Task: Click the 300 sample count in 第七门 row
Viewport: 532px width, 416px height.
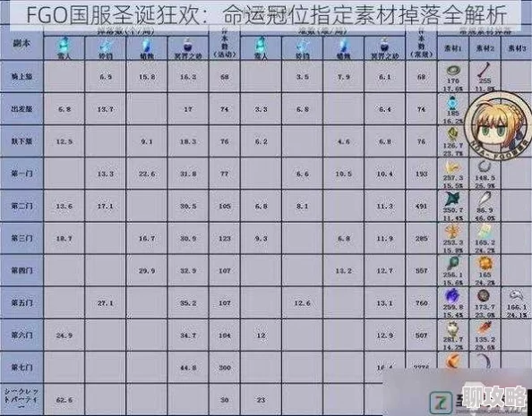Action: tap(224, 368)
